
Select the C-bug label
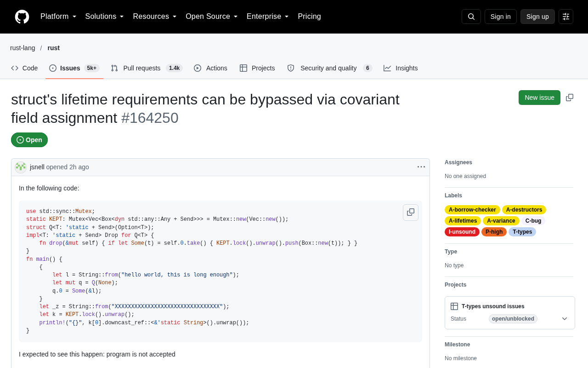[533, 221]
